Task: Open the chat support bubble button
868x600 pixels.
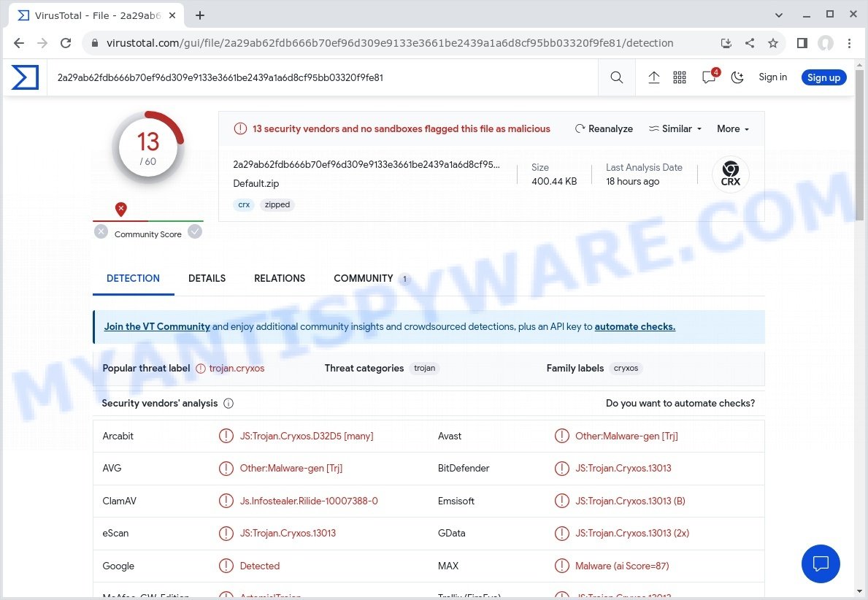Action: pos(821,564)
